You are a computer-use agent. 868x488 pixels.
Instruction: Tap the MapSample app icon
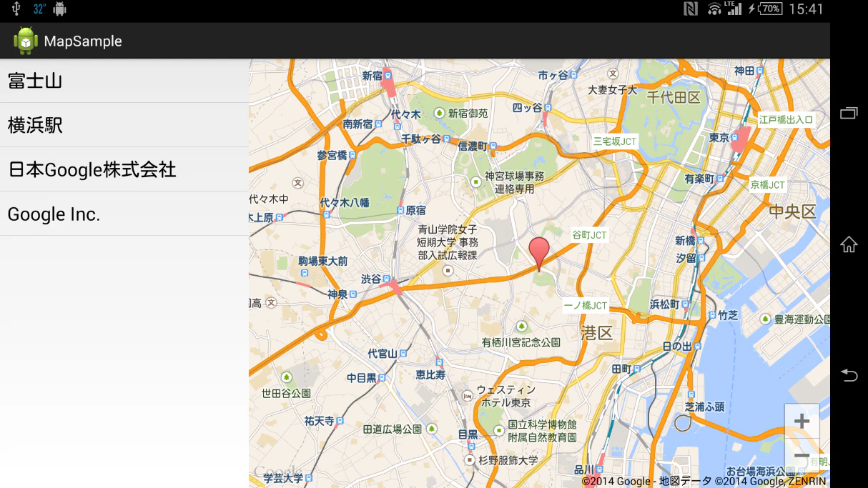(26, 41)
